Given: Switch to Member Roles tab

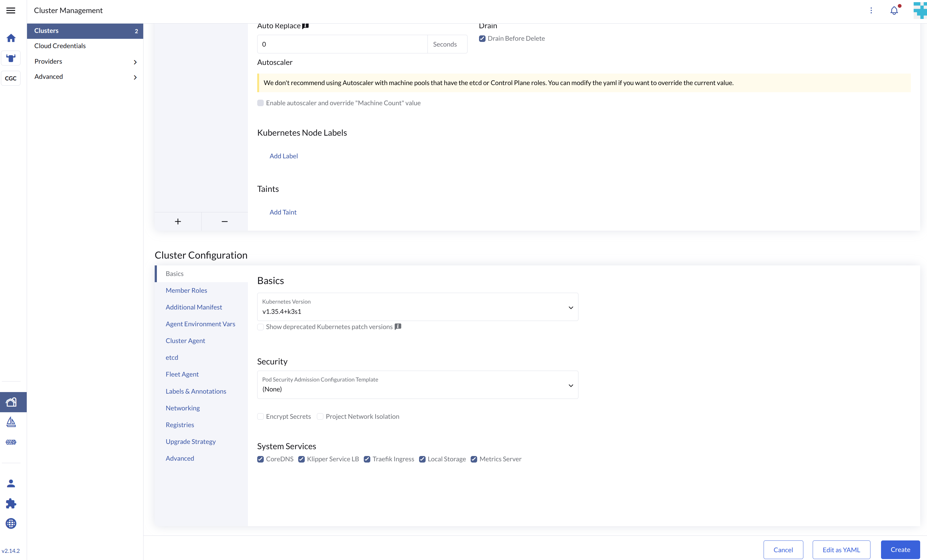Looking at the screenshot, I should pyautogui.click(x=186, y=290).
